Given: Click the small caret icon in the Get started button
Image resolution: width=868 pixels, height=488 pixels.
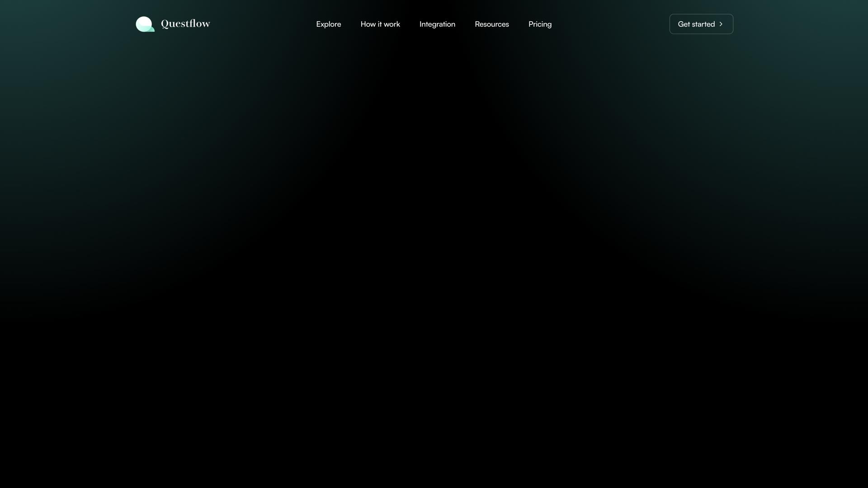Looking at the screenshot, I should tap(721, 24).
